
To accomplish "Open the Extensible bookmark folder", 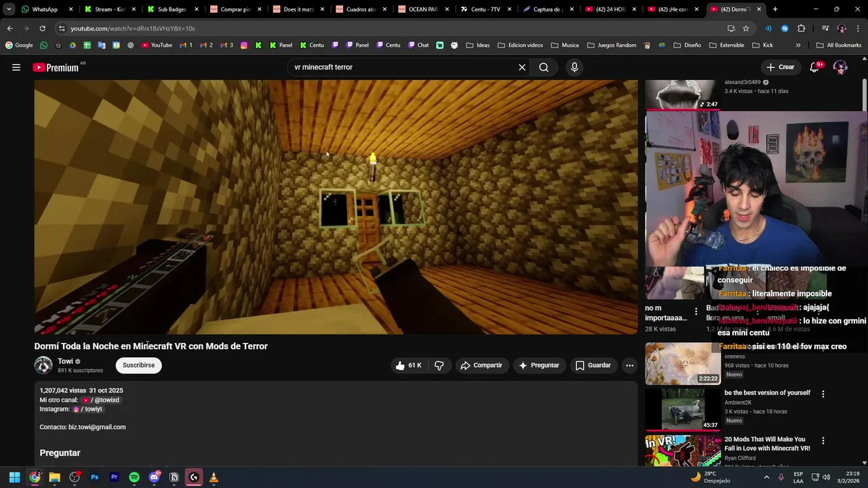I will click(x=726, y=45).
